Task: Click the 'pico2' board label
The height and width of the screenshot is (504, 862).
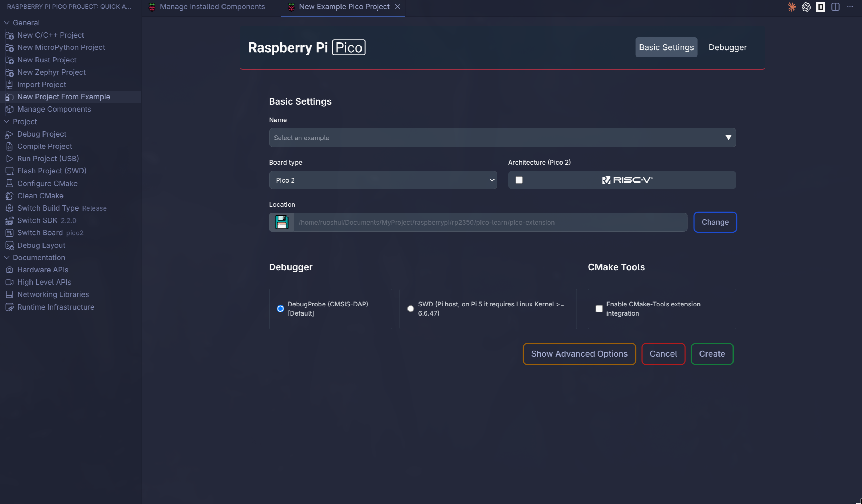Action: [75, 233]
